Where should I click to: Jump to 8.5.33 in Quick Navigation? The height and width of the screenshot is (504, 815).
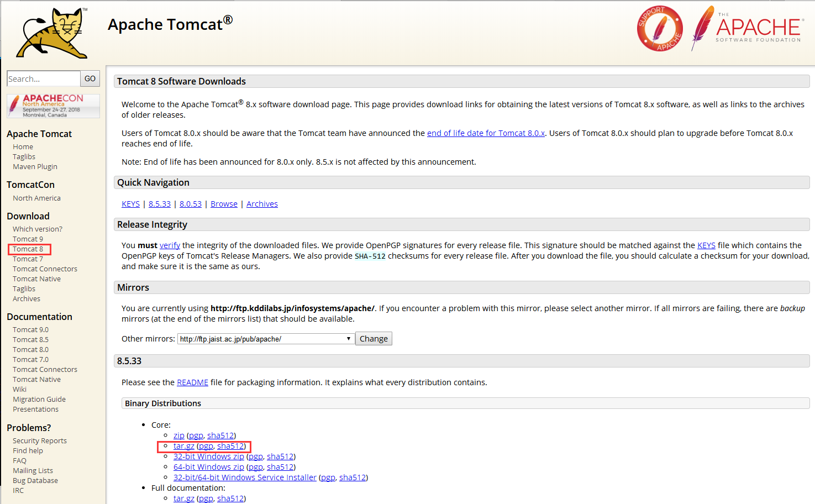click(x=159, y=204)
